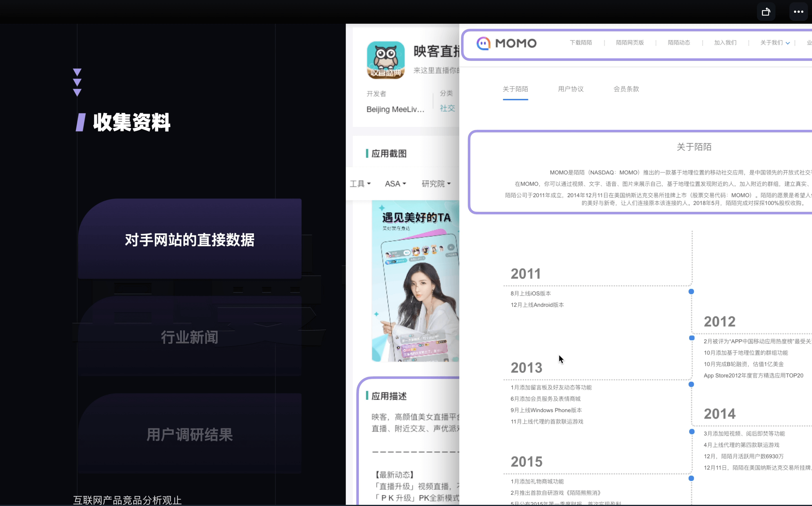The height and width of the screenshot is (506, 812).
Task: Click developer name Beijing MeeLiv…
Action: point(395,110)
